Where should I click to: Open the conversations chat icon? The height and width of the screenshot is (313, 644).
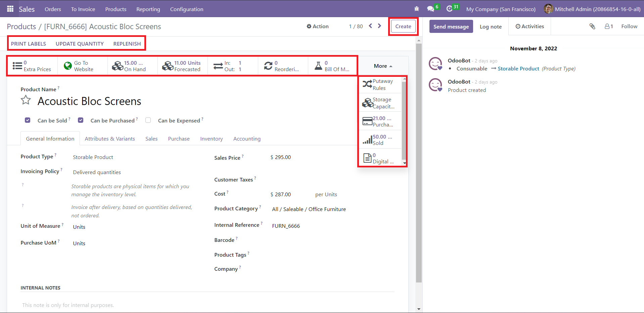coord(431,9)
